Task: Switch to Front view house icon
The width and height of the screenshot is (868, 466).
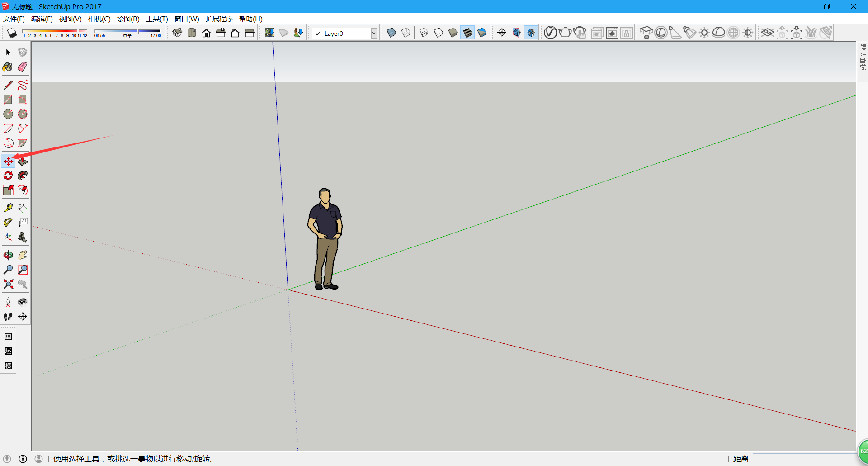Action: (x=206, y=33)
